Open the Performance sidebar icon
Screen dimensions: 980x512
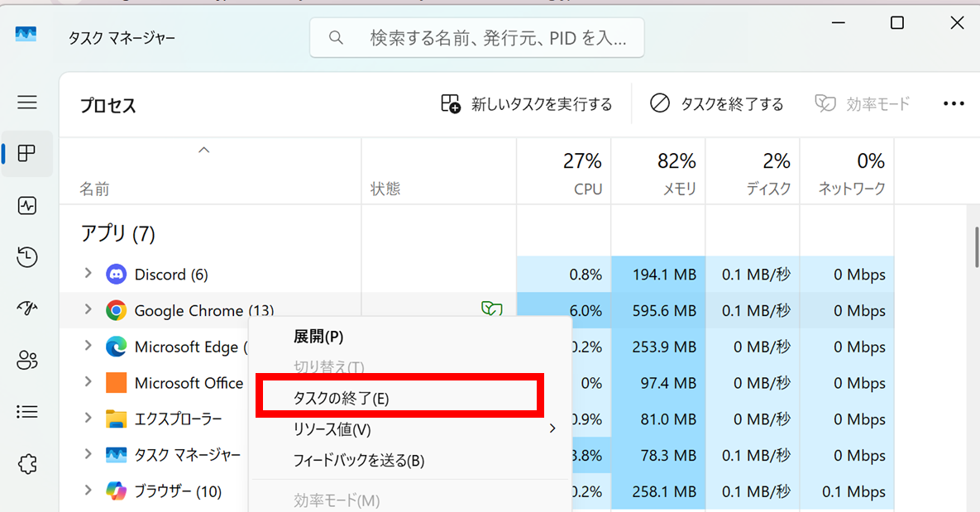(26, 206)
